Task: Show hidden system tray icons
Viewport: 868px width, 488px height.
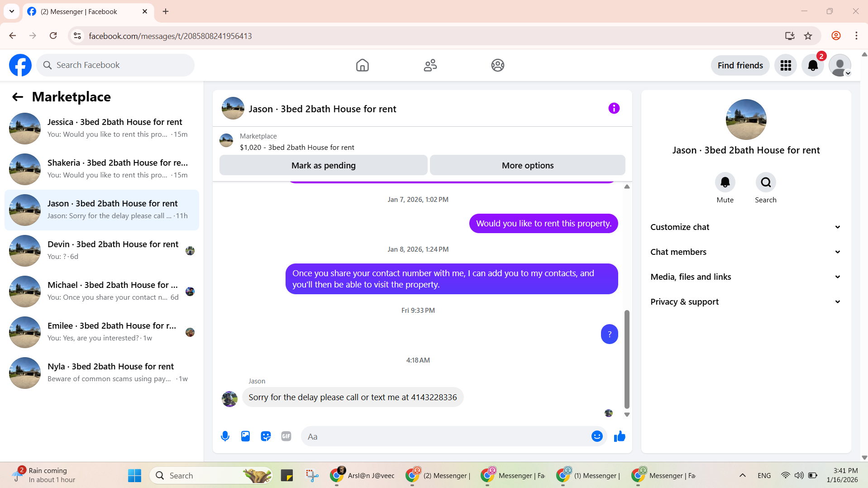Action: 742,476
